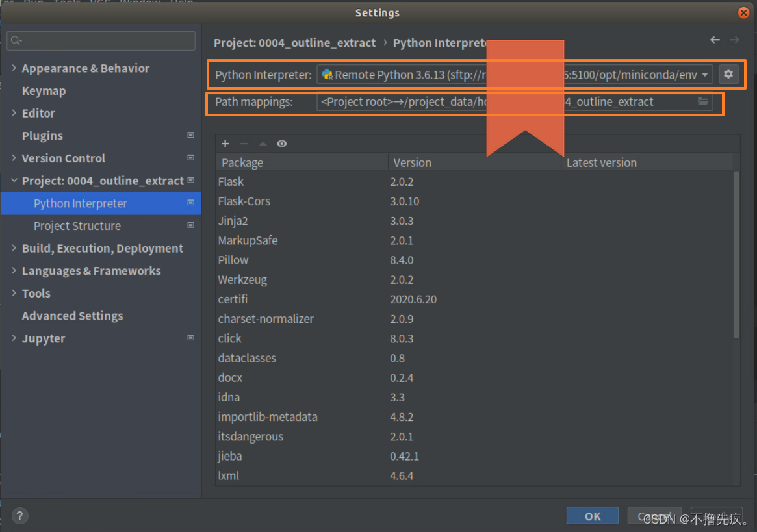The image size is (757, 532).
Task: Expand Languages & Frameworks section
Action: [x=14, y=271]
